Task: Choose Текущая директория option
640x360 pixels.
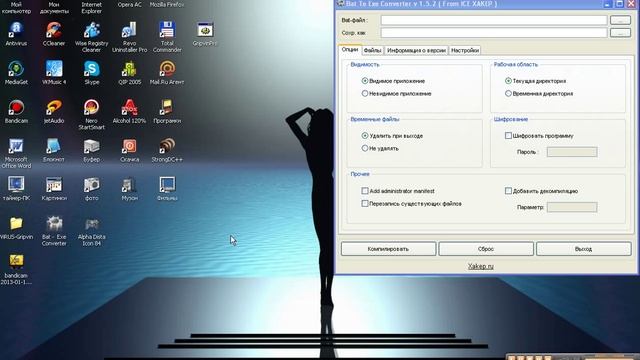Action: (508, 81)
